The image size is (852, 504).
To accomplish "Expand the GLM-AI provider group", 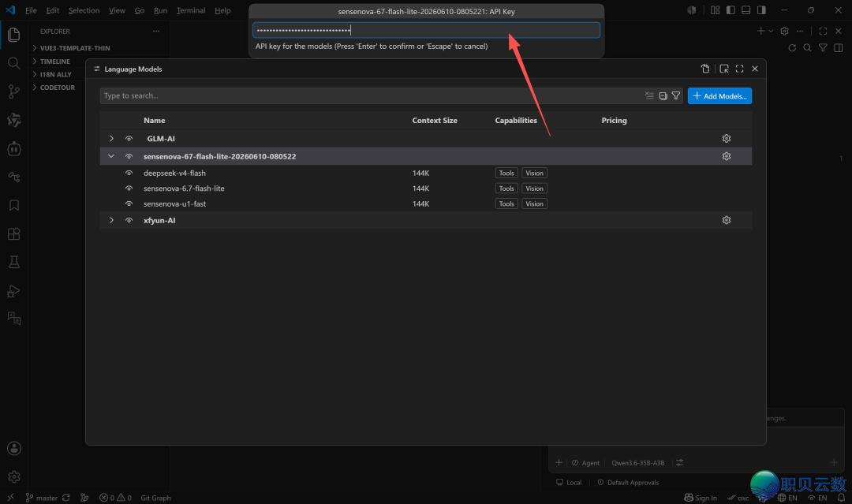I will 111,139.
